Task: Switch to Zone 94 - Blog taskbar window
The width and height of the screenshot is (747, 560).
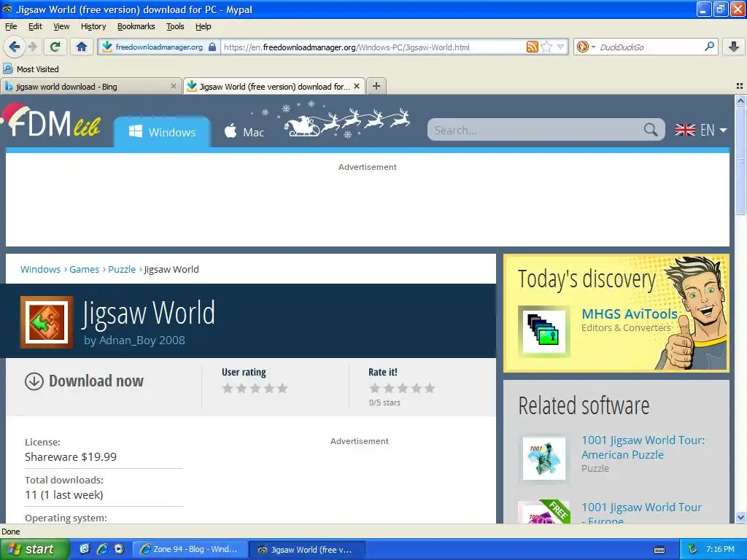Action: [x=190, y=549]
